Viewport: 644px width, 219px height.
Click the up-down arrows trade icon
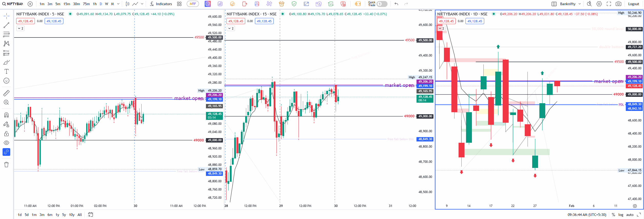[269, 4]
